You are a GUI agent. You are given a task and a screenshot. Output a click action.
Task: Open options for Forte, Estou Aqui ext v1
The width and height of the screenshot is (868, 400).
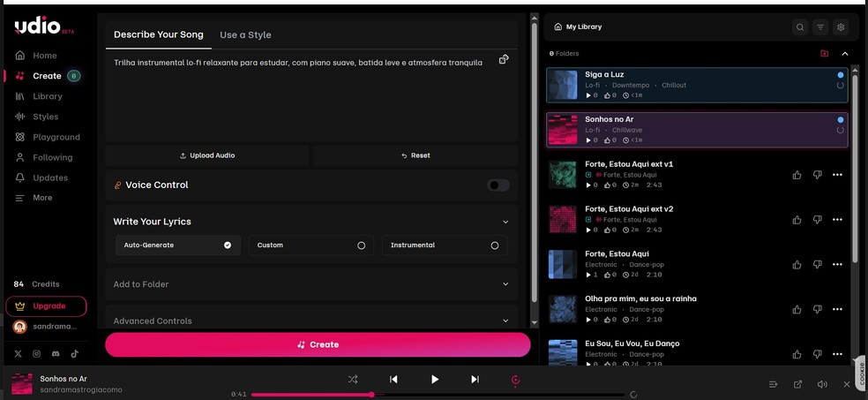tap(837, 175)
